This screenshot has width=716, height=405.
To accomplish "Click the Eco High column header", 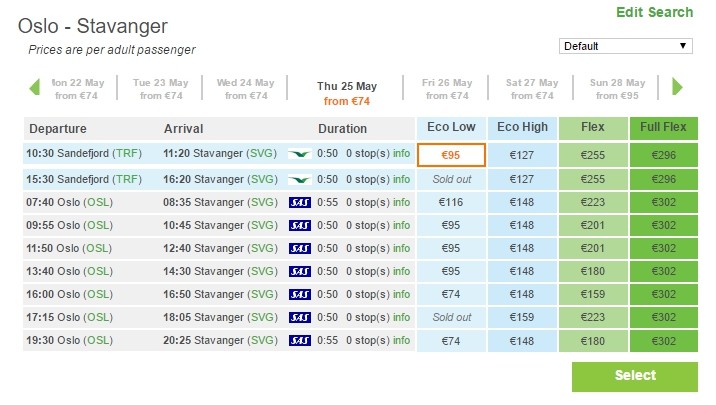I will pos(522,128).
